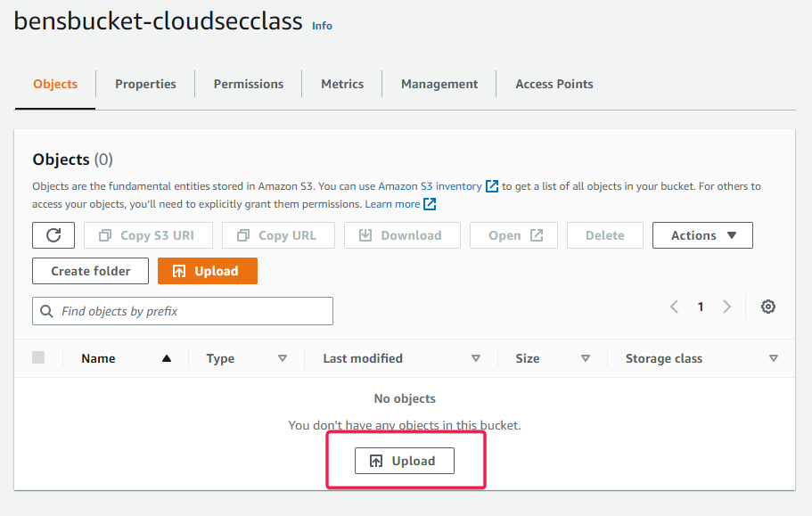Click the Create folder button
The width and height of the screenshot is (812, 516).
(x=91, y=271)
